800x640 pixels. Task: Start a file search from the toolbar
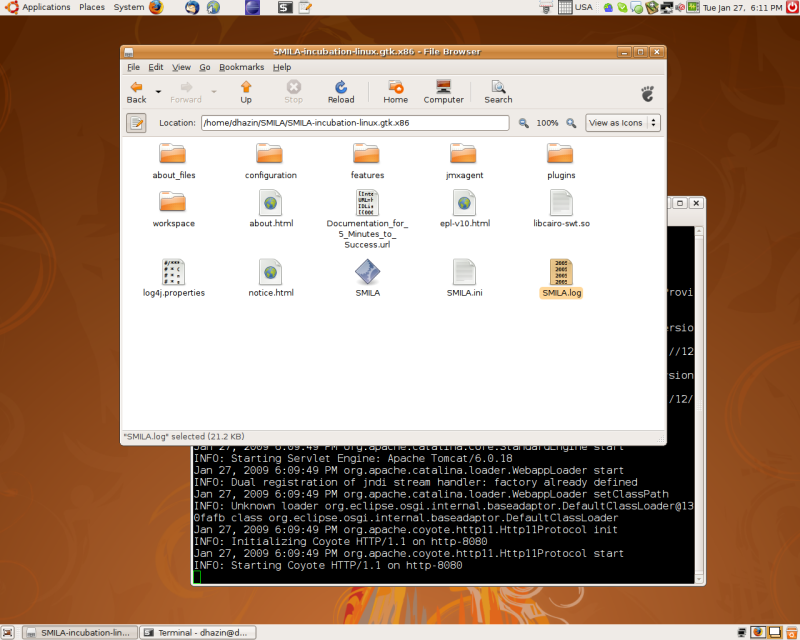tap(498, 92)
